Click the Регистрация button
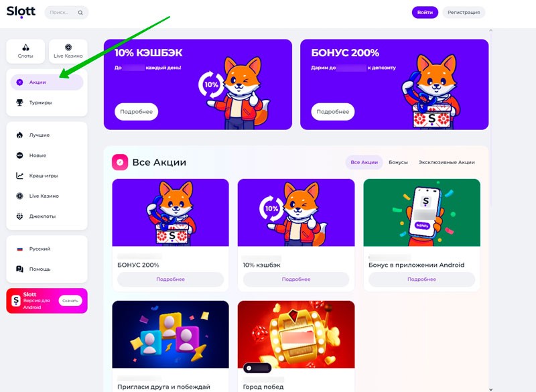Viewport: 536px width, 392px height. pyautogui.click(x=464, y=12)
